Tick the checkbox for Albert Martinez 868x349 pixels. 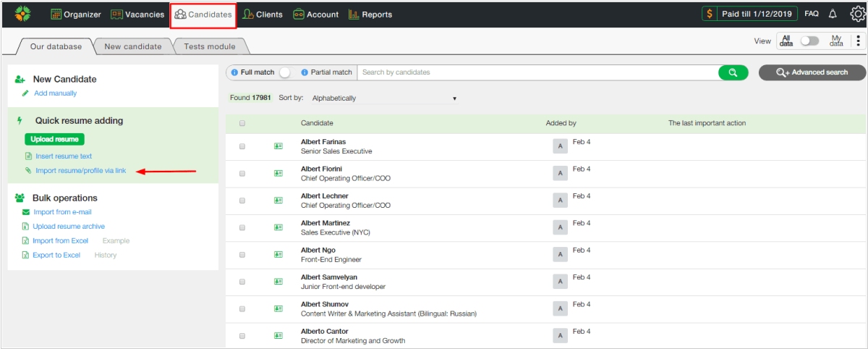[x=242, y=227]
